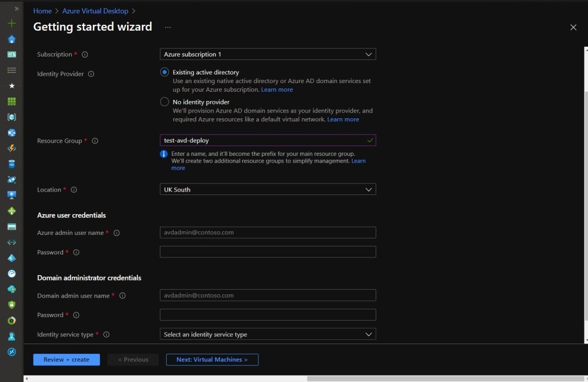Screen dimensions: 588x382
Task: Open Select an identity service type dropdown
Action: 268,334
